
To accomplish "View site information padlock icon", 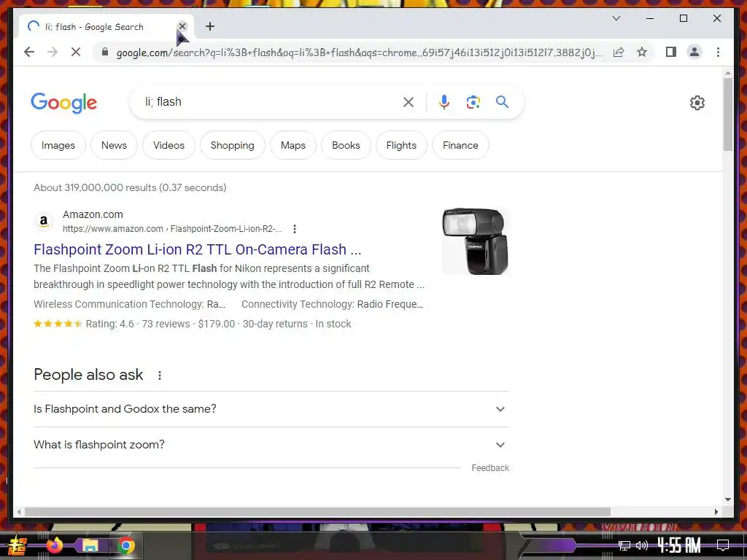I will pos(105,52).
